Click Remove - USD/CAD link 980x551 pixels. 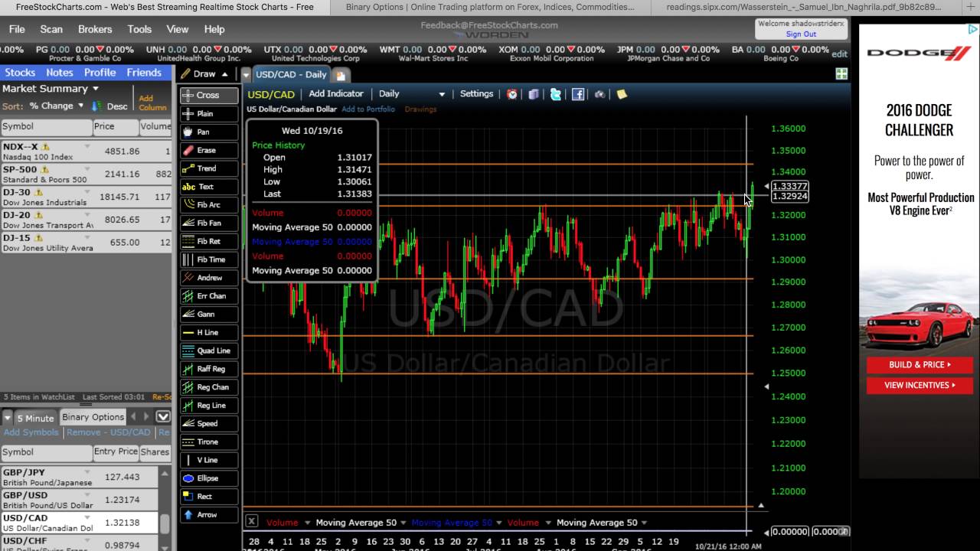(109, 432)
